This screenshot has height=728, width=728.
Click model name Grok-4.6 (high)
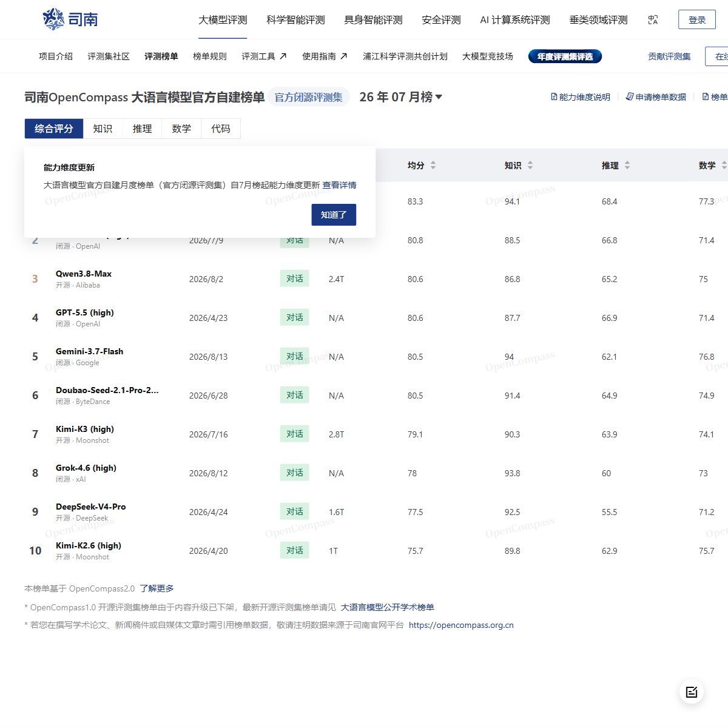pos(86,468)
